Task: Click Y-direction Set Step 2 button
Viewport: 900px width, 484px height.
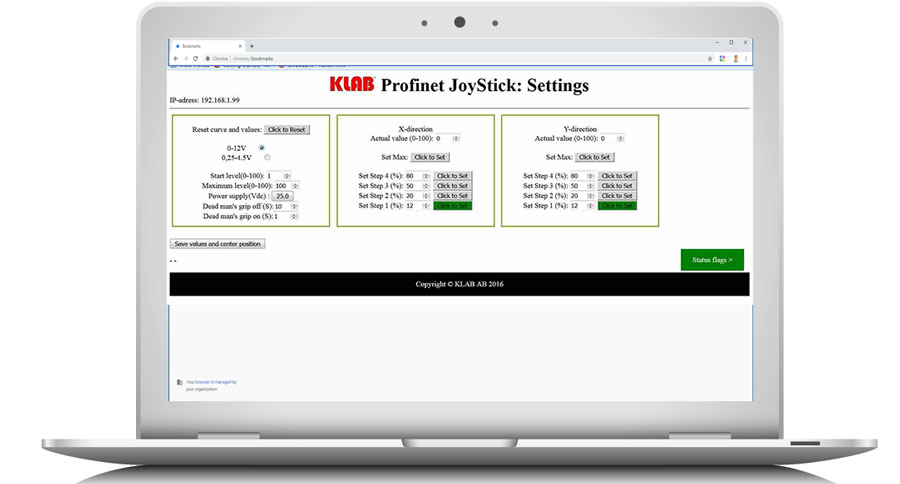Action: (617, 196)
